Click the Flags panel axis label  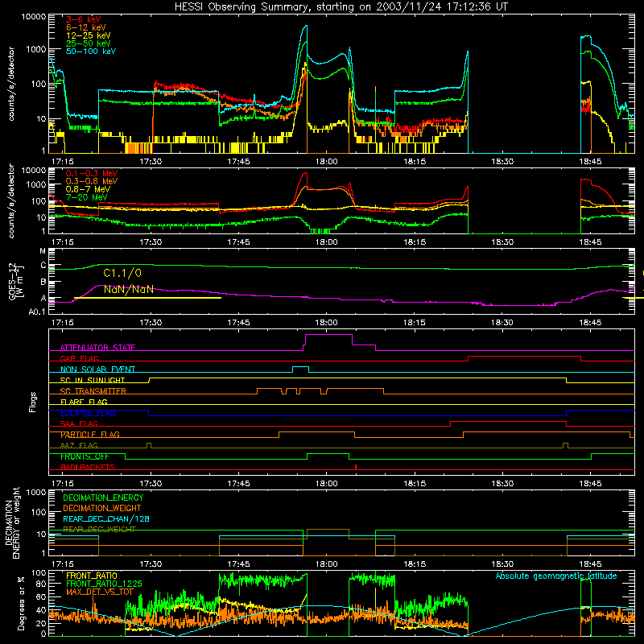click(x=33, y=402)
